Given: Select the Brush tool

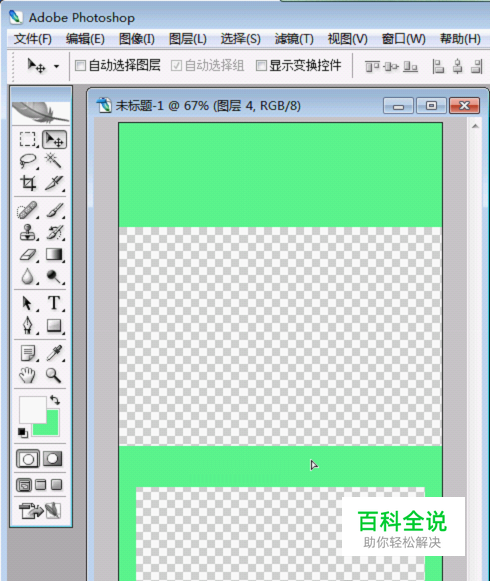Looking at the screenshot, I should click(x=54, y=210).
